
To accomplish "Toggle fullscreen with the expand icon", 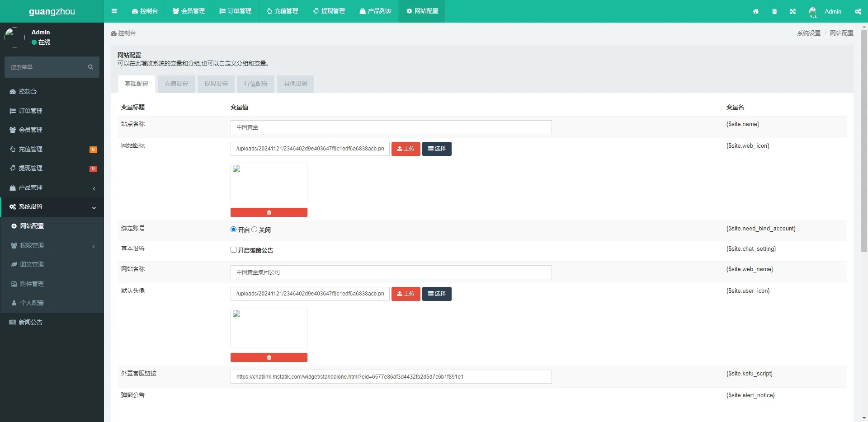I will coord(793,11).
